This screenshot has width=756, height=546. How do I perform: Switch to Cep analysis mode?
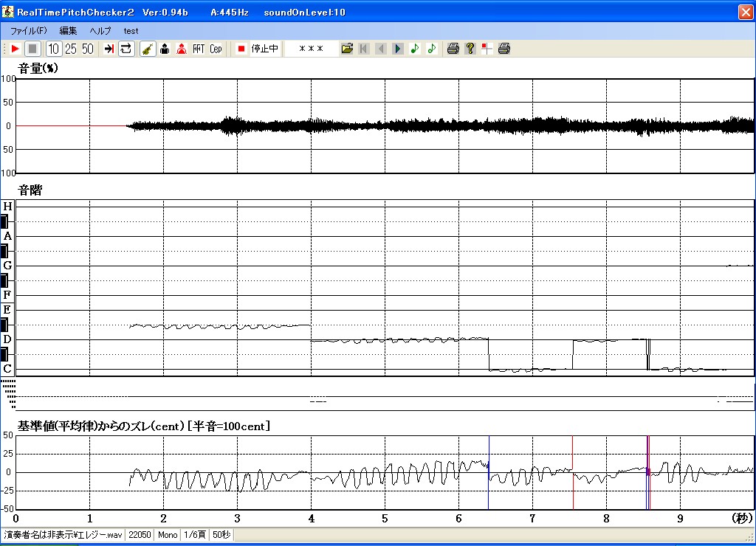[216, 49]
